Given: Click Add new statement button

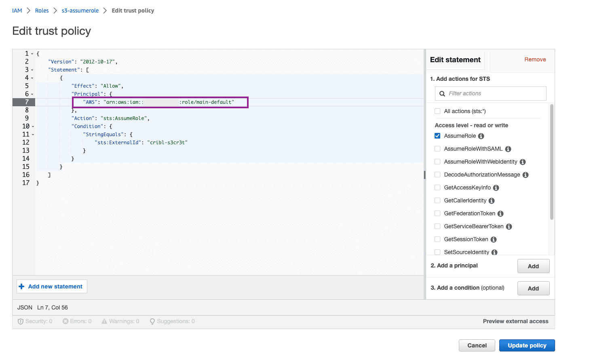Looking at the screenshot, I should click(51, 286).
